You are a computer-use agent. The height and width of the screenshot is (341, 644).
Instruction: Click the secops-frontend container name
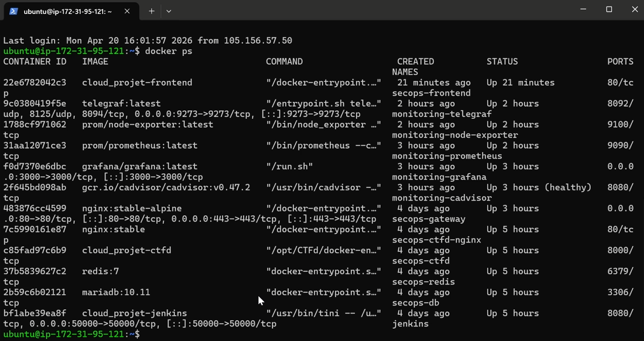(431, 93)
